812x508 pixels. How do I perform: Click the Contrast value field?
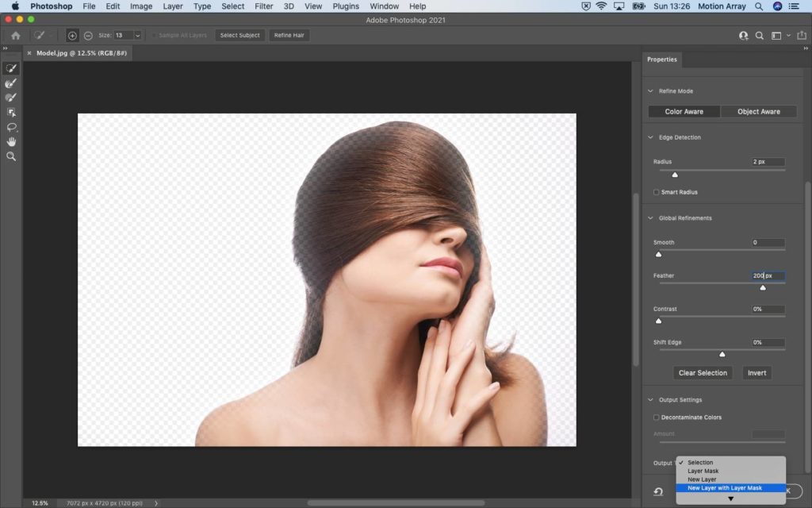(x=768, y=309)
